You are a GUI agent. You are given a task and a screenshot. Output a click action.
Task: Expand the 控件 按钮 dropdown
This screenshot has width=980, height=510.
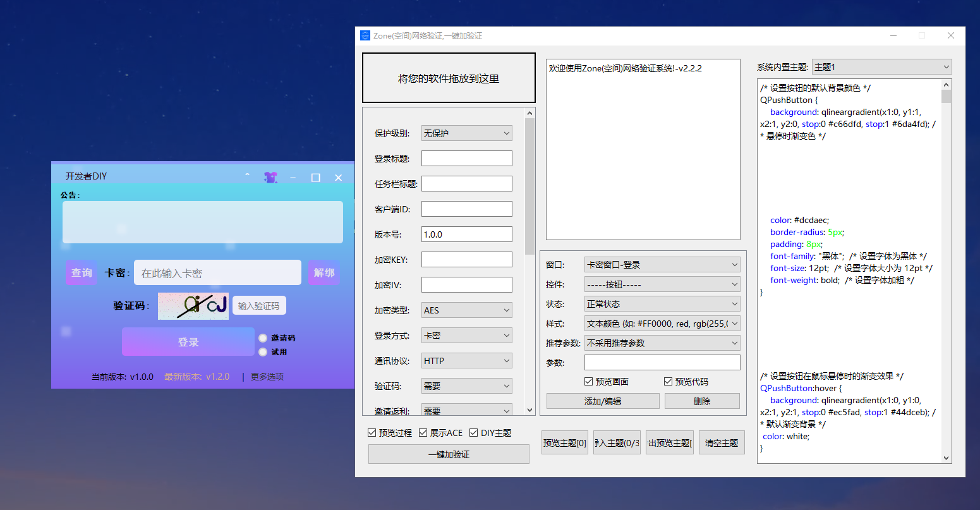pos(662,284)
